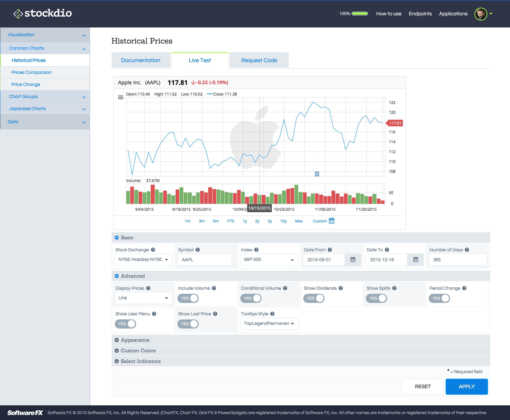Expand the Japanese Charts section
This screenshot has height=420, width=510.
(x=45, y=109)
